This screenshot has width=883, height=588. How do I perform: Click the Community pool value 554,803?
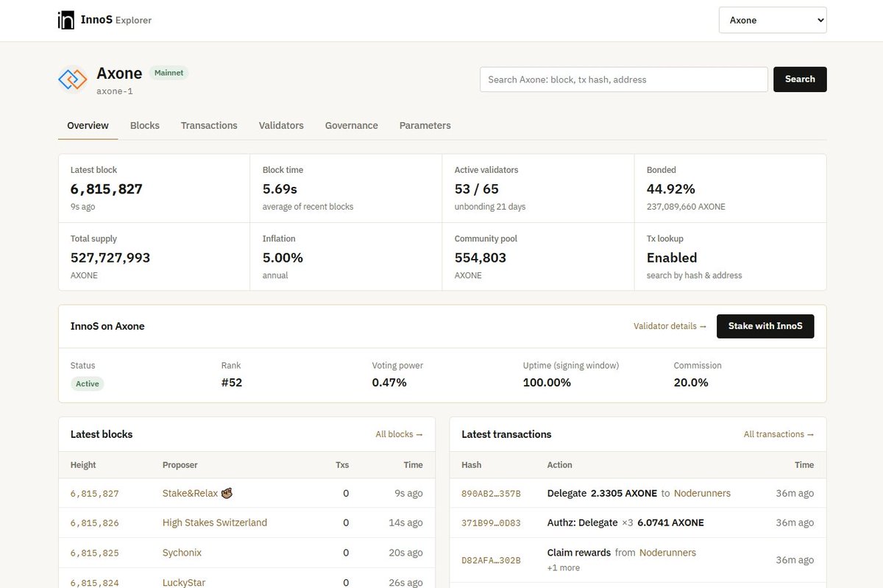pyautogui.click(x=480, y=258)
